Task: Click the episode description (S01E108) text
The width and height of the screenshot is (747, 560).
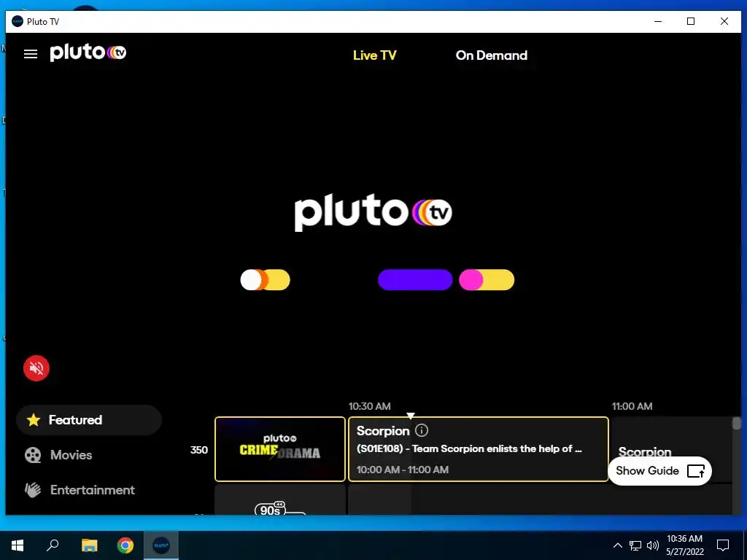Action: pos(469,448)
